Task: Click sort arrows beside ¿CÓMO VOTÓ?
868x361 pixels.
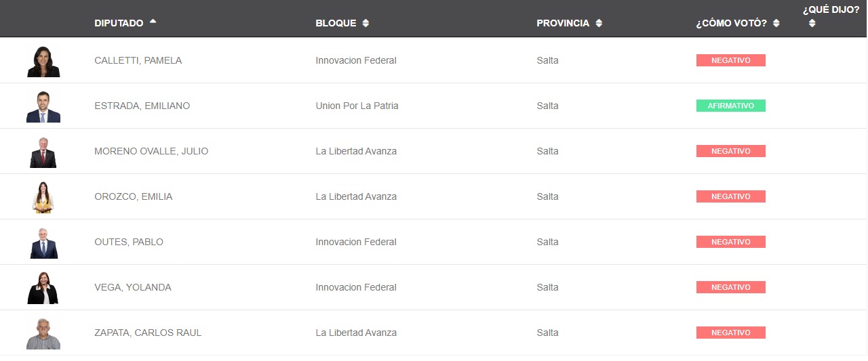Action: [x=776, y=23]
